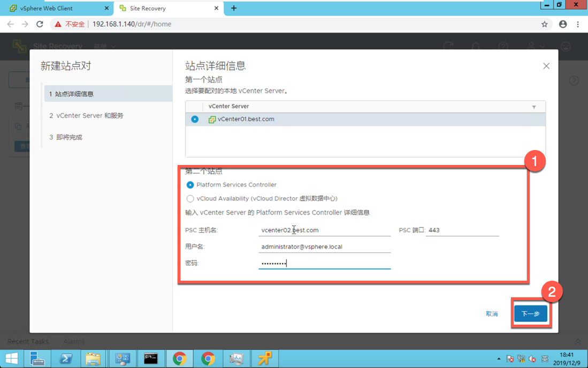Click the PSC port field showing 443

coord(462,230)
